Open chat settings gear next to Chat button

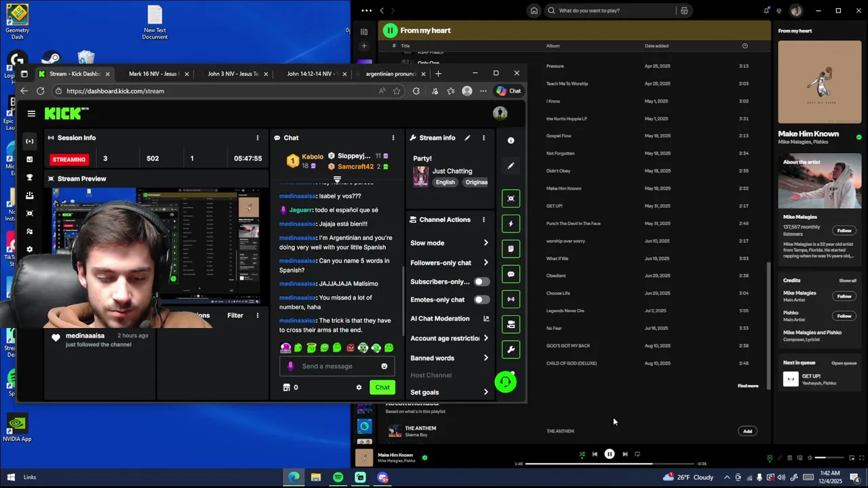click(x=359, y=388)
